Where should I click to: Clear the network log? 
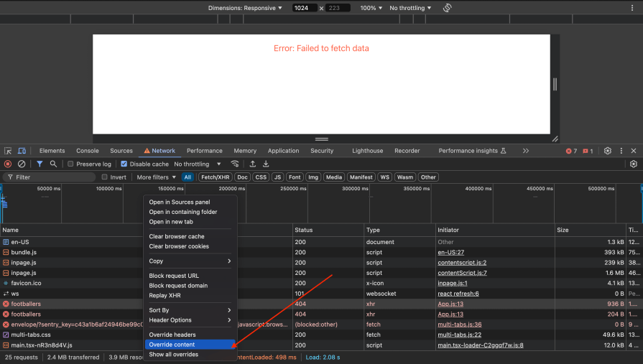[x=22, y=164]
